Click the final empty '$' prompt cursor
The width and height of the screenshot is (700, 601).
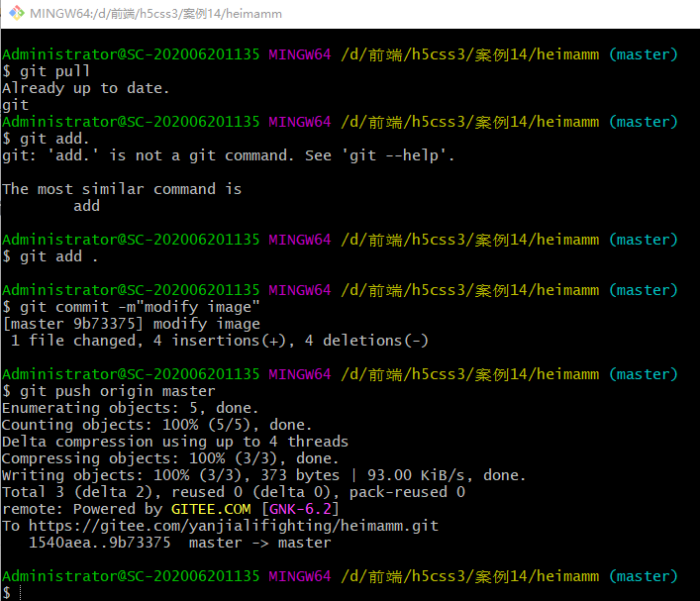[20, 593]
